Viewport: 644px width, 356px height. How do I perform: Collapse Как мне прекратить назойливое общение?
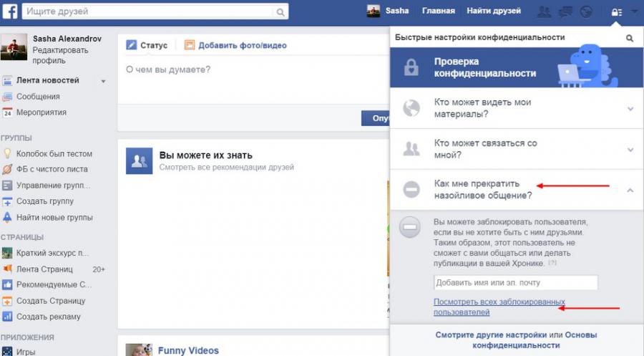point(516,190)
